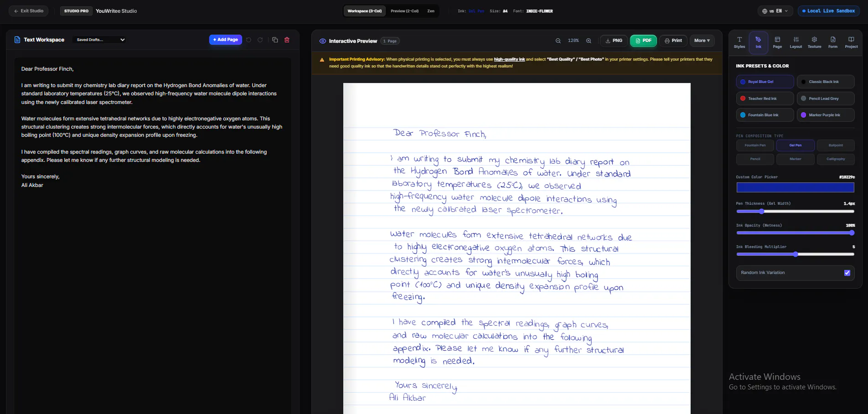Click the 1 Page count badge
The width and height of the screenshot is (868, 414).
click(x=390, y=41)
